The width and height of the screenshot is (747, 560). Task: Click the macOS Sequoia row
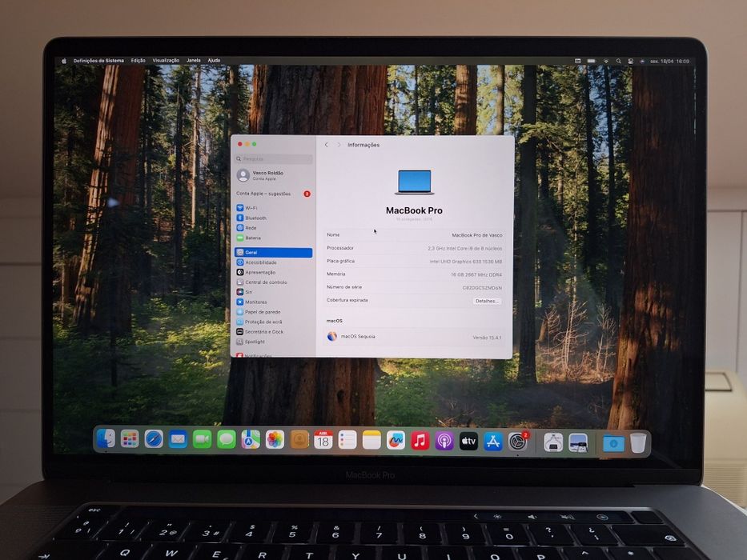[414, 337]
